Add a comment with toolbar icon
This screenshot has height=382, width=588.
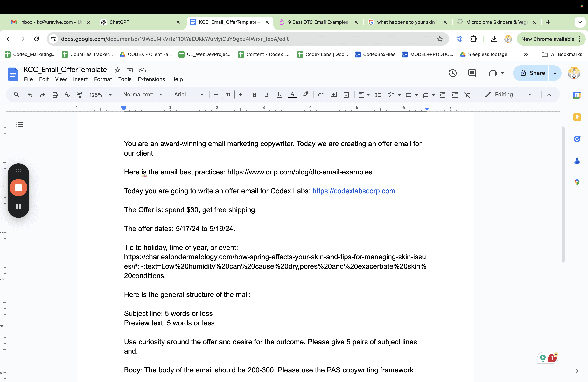click(333, 95)
